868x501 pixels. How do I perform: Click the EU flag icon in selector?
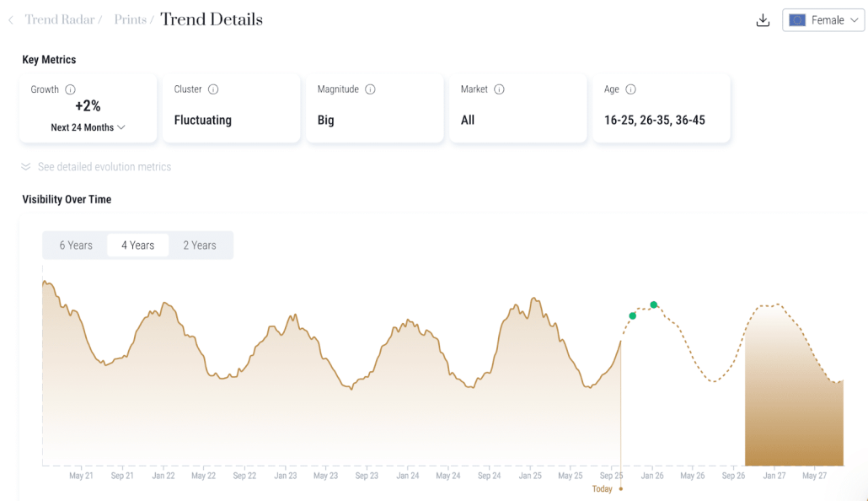pos(797,20)
